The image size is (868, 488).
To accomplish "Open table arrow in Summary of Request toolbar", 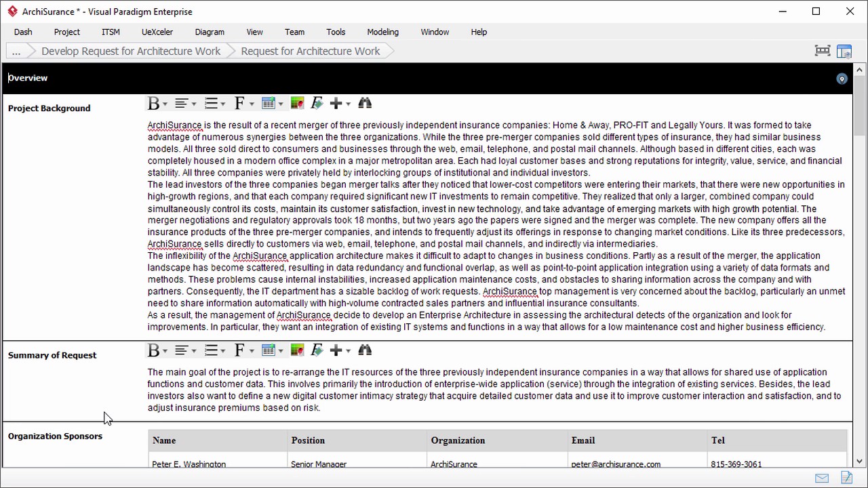I will click(x=280, y=351).
